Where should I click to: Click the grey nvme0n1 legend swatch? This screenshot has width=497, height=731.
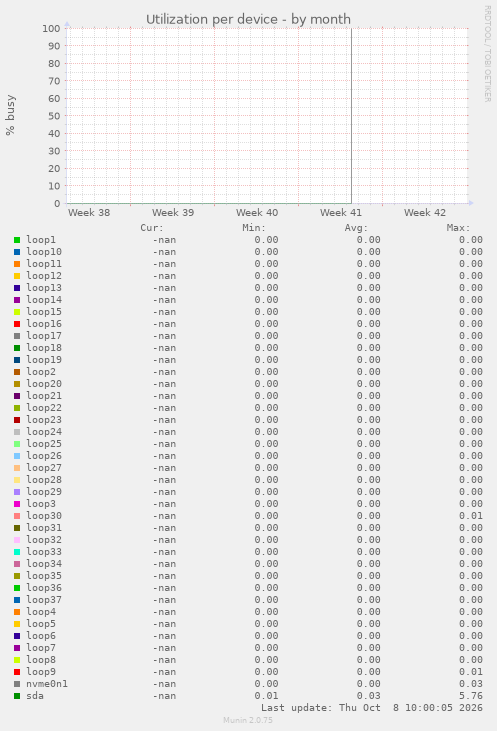pyautogui.click(x=17, y=684)
